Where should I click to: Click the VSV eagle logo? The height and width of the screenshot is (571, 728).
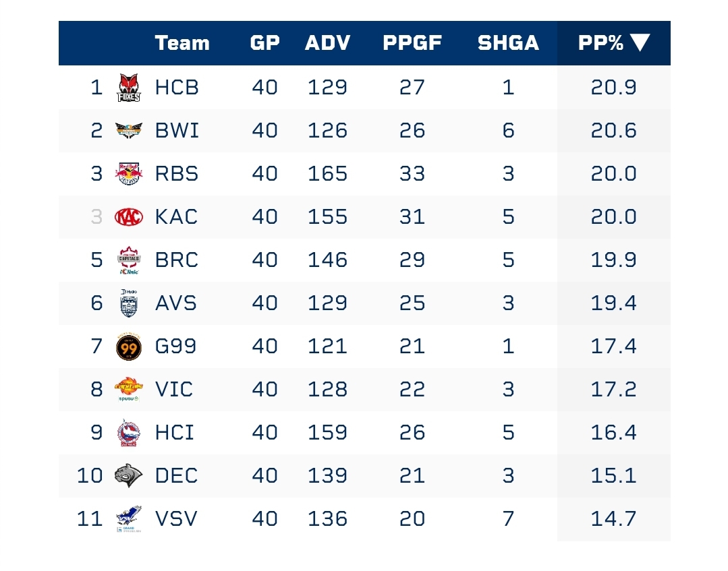coord(129,518)
